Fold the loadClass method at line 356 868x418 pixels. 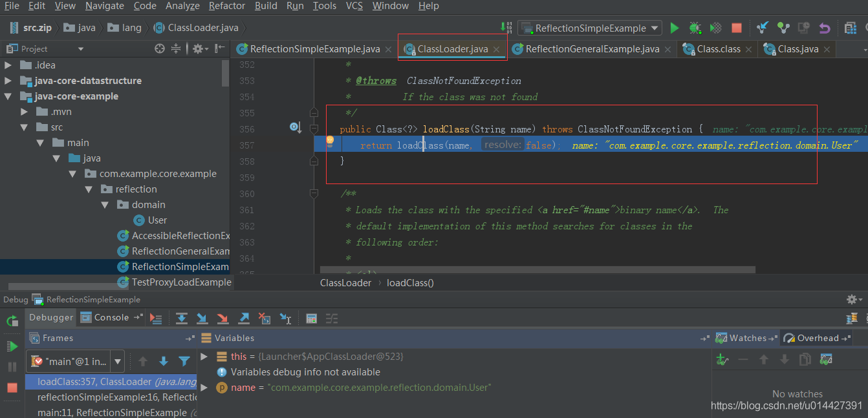(x=314, y=127)
